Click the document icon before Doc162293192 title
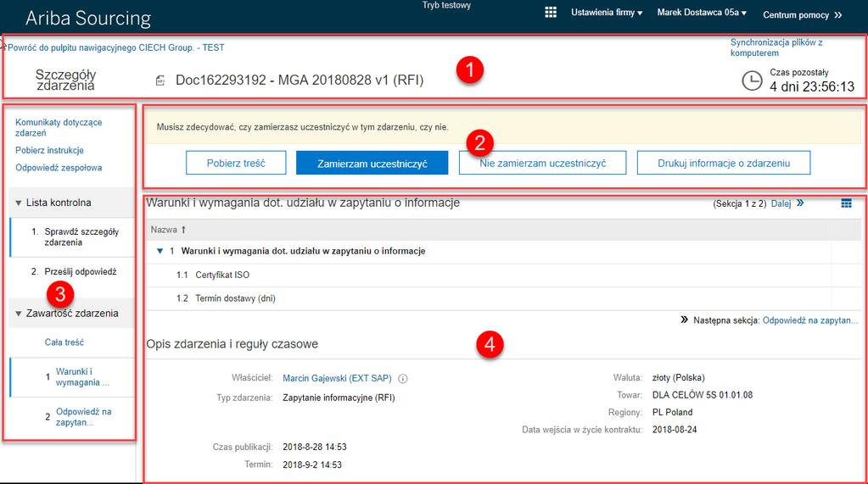Viewport: 868px width, 484px height. point(160,81)
